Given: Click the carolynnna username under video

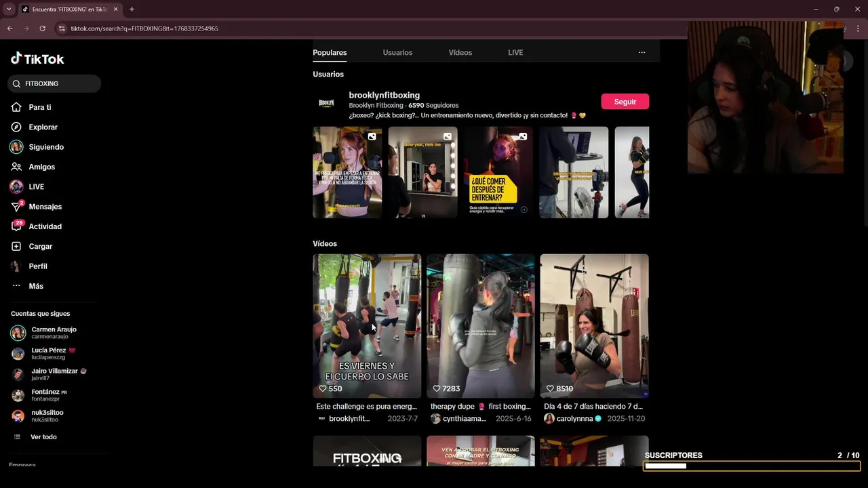Looking at the screenshot, I should click(574, 419).
